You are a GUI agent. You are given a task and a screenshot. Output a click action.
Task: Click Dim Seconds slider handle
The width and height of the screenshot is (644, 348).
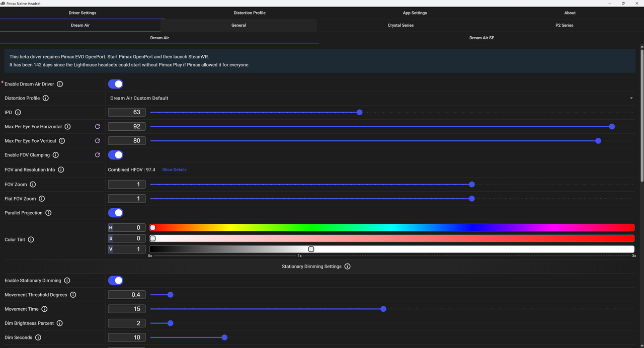click(224, 337)
